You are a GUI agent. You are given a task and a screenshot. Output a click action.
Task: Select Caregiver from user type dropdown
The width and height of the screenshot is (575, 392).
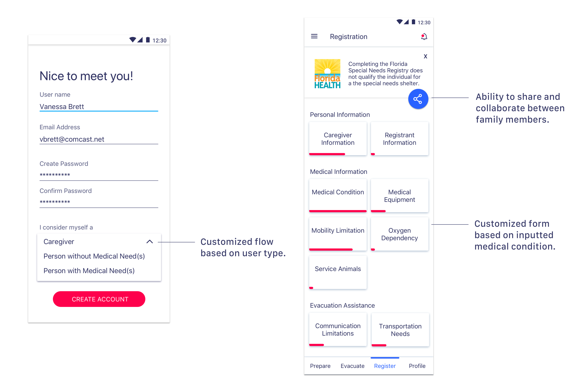59,241
